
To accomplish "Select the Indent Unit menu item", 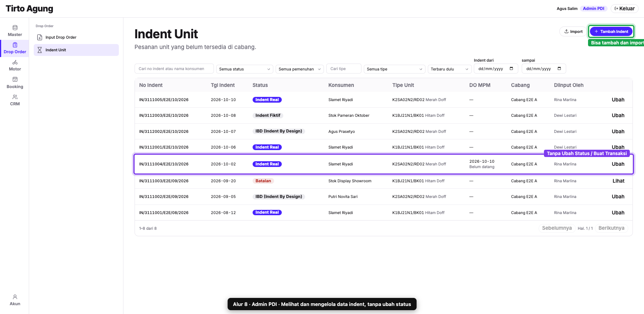I will click(76, 50).
